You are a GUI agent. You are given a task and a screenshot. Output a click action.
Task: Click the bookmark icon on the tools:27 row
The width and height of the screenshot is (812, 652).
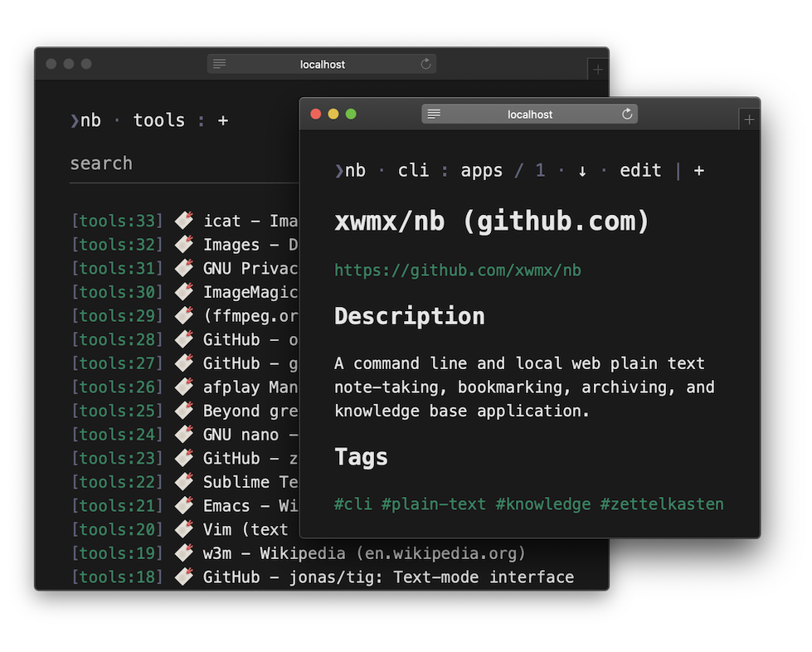(x=184, y=362)
